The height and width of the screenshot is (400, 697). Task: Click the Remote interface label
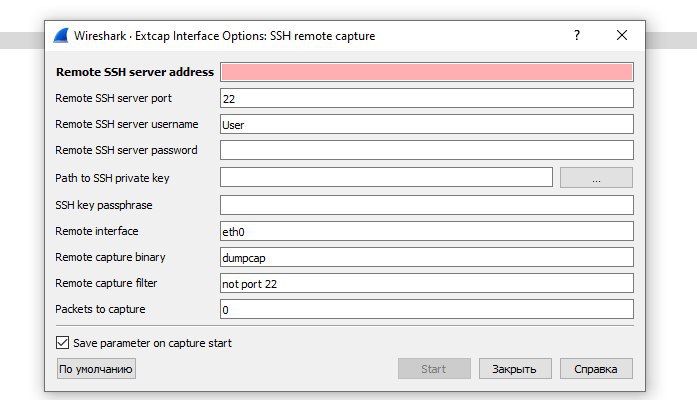[x=96, y=231]
